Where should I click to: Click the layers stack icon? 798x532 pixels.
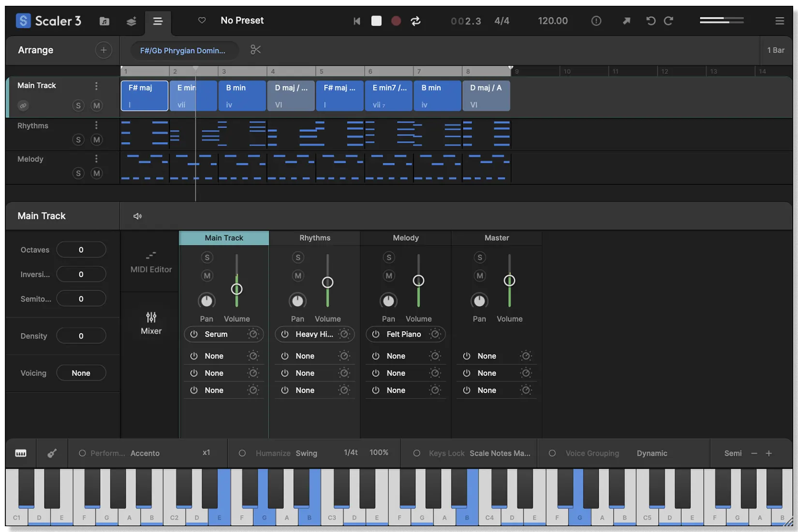(x=131, y=21)
